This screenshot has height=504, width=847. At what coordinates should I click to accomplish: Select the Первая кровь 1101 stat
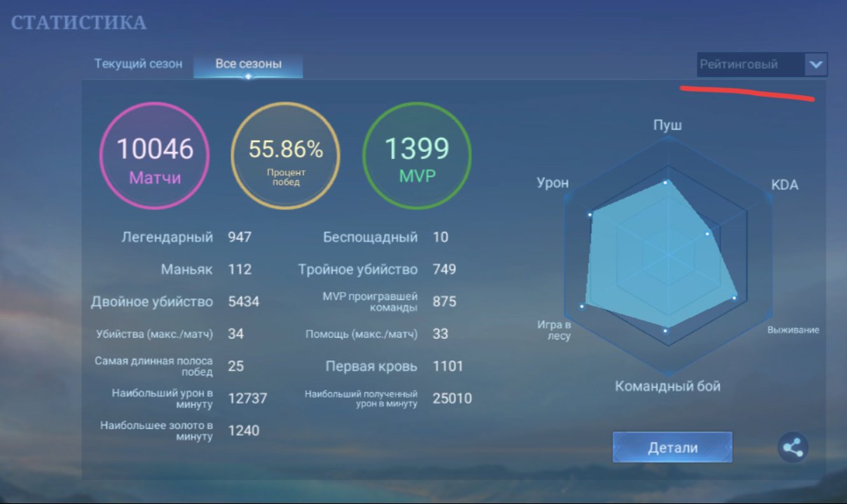coord(394,366)
